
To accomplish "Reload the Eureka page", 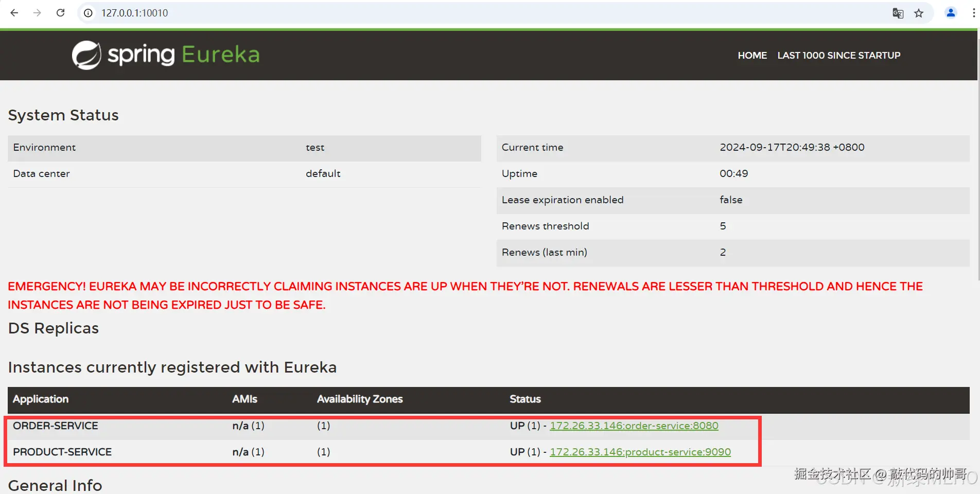I will (60, 13).
